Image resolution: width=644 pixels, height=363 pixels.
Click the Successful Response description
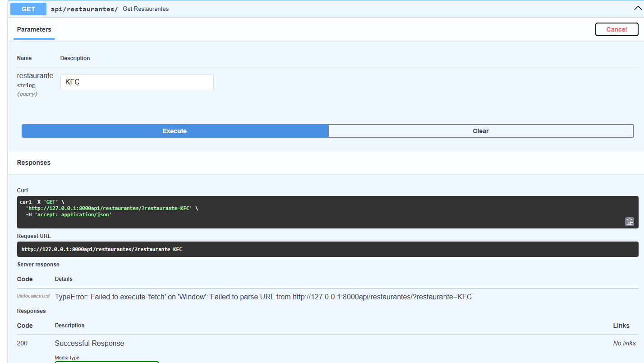coord(89,344)
